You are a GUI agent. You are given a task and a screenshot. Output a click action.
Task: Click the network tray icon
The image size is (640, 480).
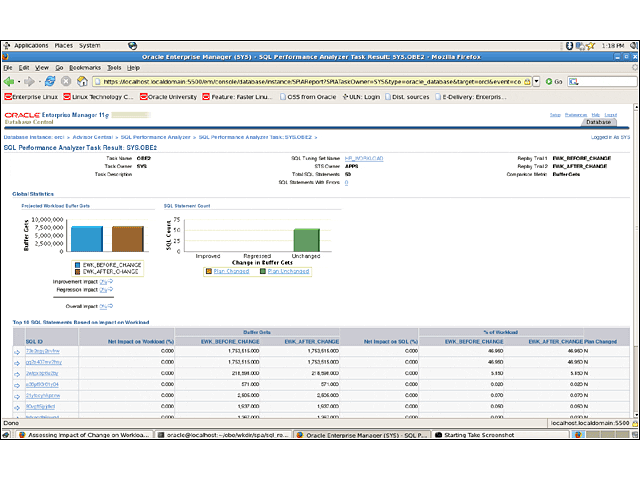(580, 46)
